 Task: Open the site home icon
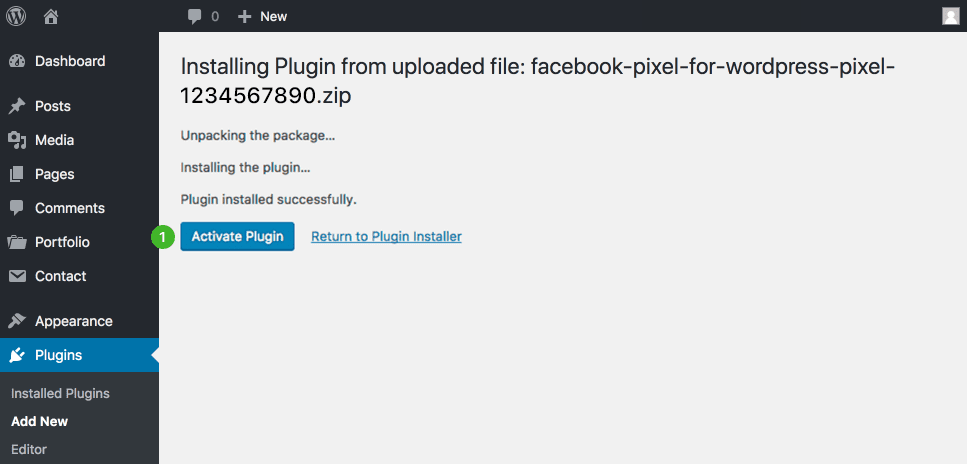pyautogui.click(x=52, y=16)
